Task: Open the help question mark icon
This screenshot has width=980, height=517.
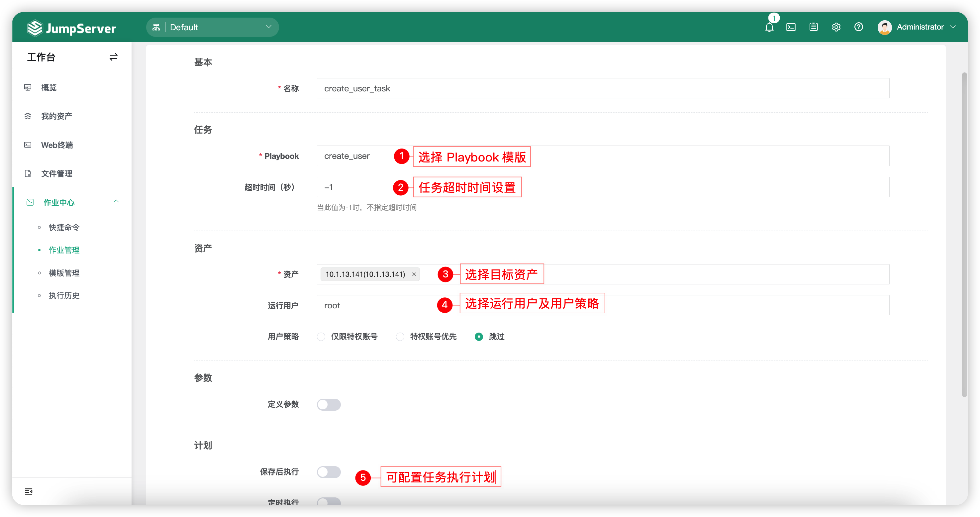Action: 859,27
